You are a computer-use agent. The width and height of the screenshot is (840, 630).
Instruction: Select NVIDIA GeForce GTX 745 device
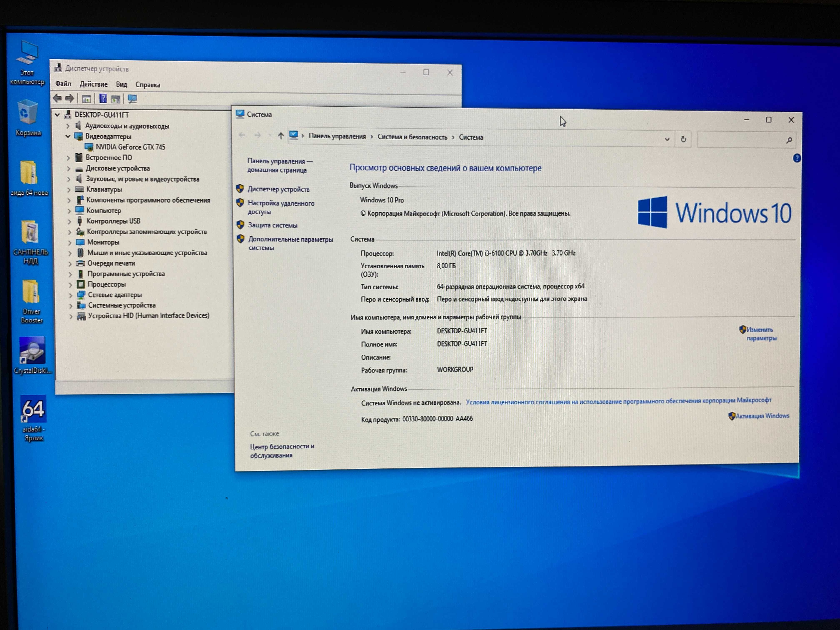click(130, 147)
